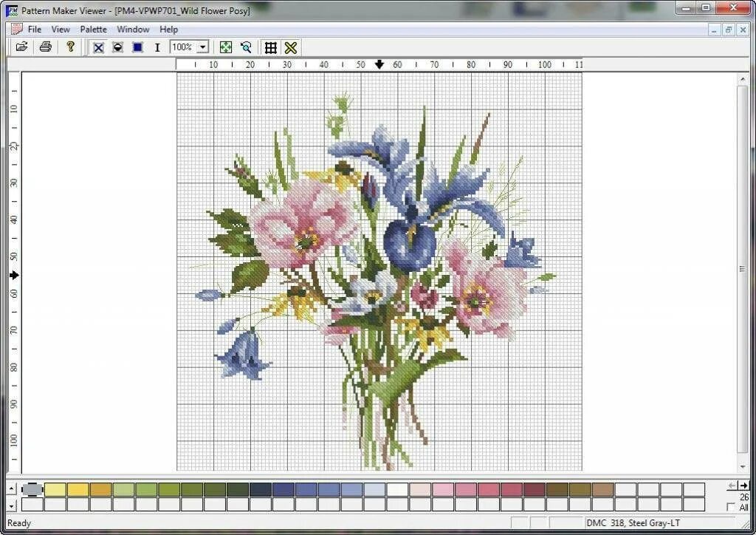Image resolution: width=756 pixels, height=535 pixels.
Task: Open the View menu
Action: 61,29
